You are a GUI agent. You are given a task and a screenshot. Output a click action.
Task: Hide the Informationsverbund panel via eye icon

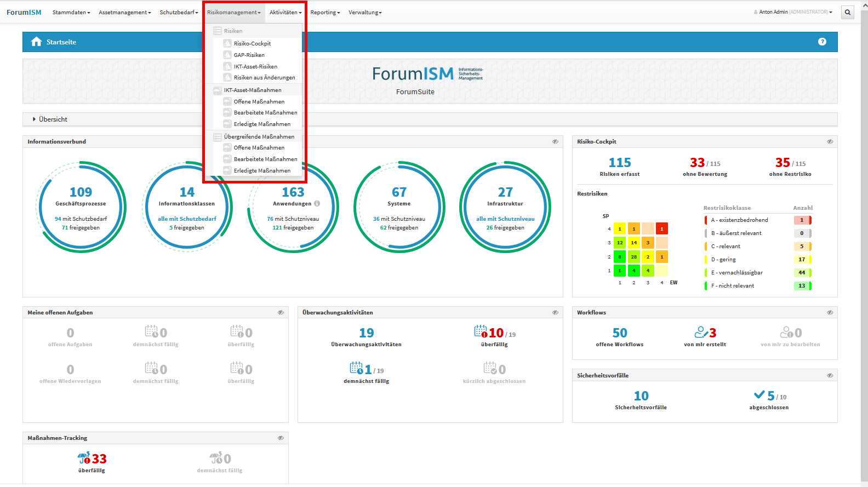click(555, 142)
